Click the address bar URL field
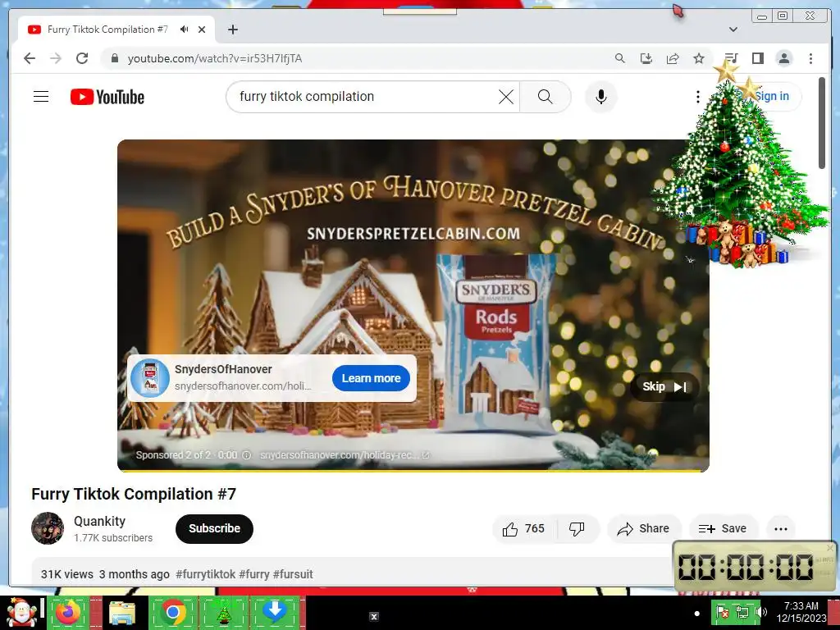 click(354, 58)
